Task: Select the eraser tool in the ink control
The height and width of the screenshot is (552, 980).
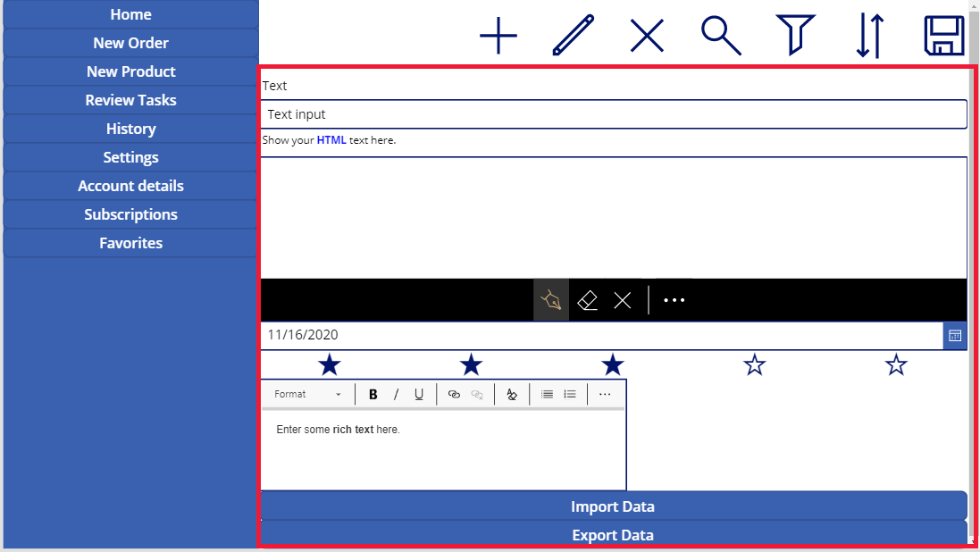Action: (587, 299)
